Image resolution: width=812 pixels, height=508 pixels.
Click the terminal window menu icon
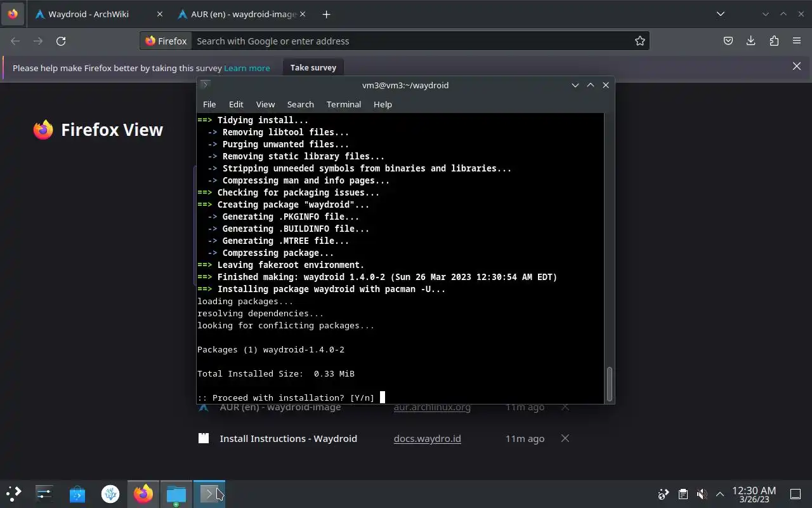click(x=205, y=84)
